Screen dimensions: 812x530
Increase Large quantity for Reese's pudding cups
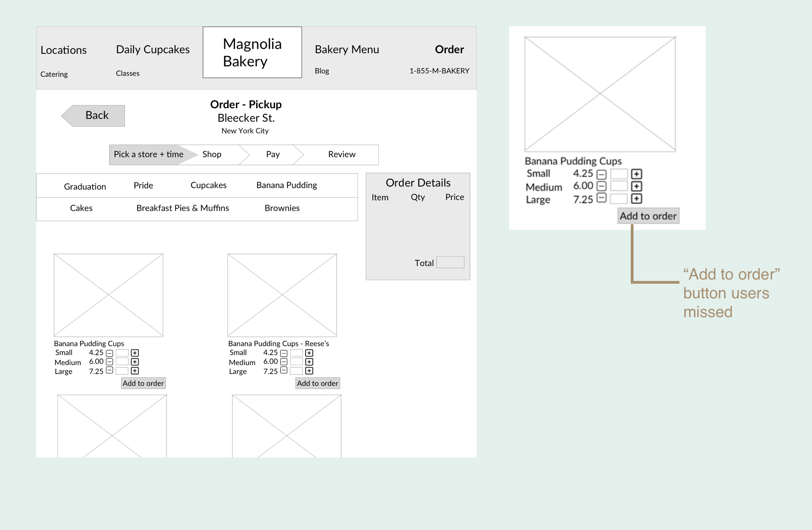[309, 371]
